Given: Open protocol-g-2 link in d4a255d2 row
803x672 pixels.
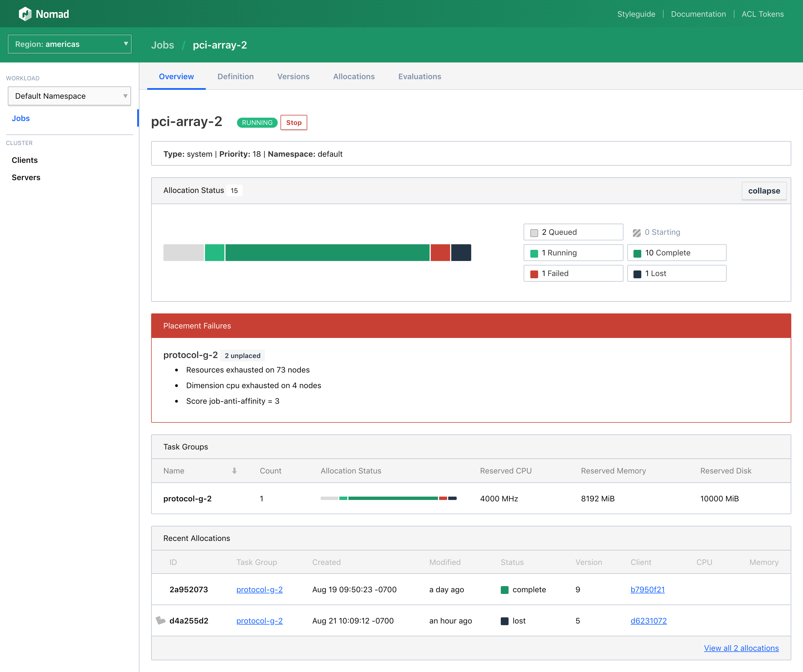Looking at the screenshot, I should [259, 620].
